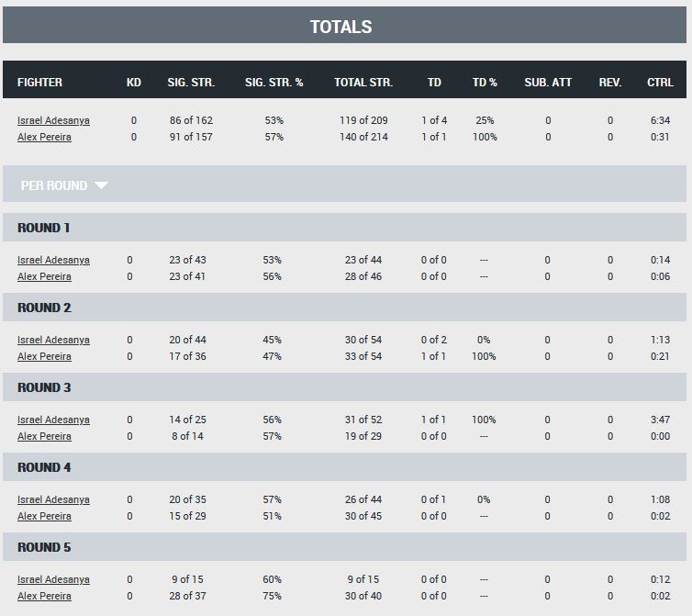Open Alex Pereira link in Totals row

(44, 137)
